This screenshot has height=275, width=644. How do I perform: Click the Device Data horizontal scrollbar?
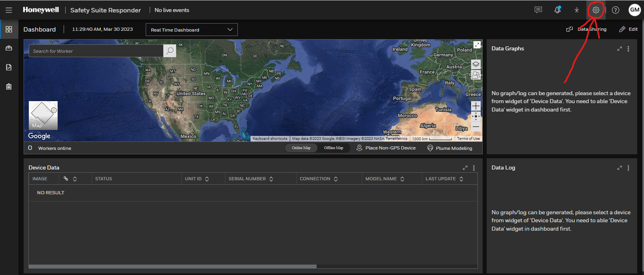(173, 266)
